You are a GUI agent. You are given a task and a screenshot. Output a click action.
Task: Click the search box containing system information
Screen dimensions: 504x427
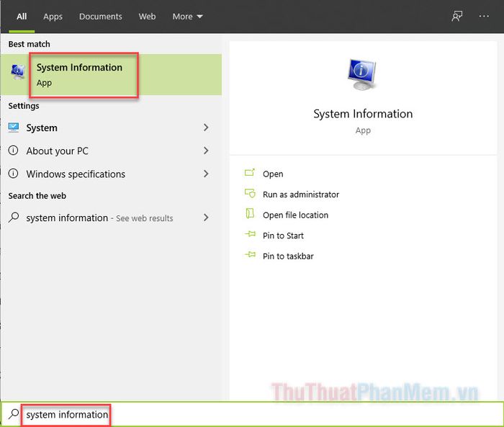pos(252,414)
